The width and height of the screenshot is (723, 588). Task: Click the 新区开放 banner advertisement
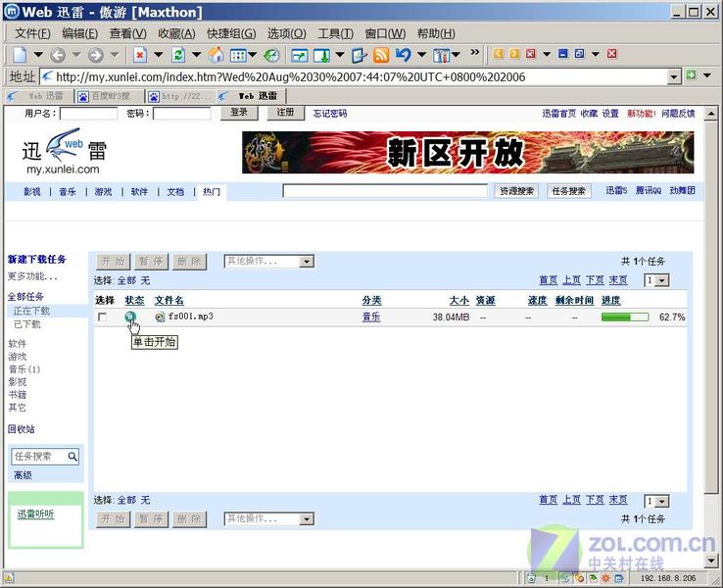(x=467, y=152)
